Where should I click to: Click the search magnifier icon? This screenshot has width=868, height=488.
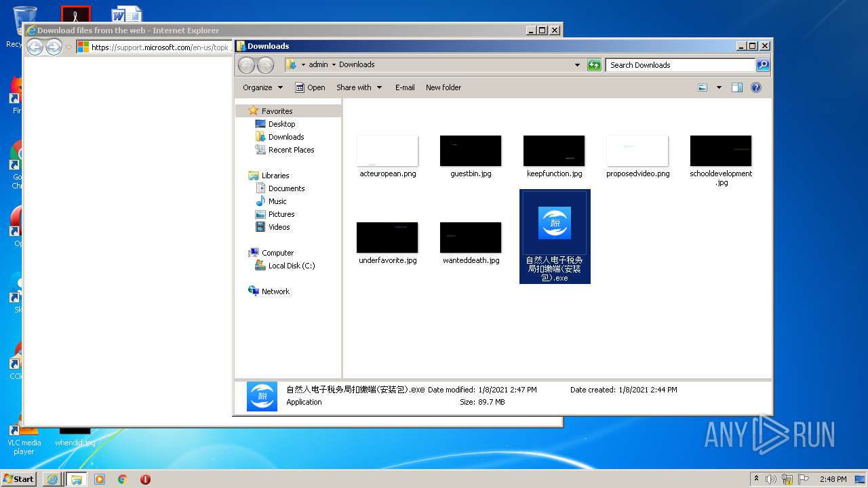tap(763, 65)
